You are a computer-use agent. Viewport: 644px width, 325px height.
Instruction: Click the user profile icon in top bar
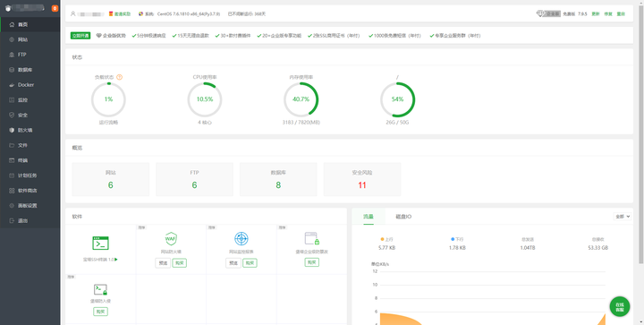[73, 13]
